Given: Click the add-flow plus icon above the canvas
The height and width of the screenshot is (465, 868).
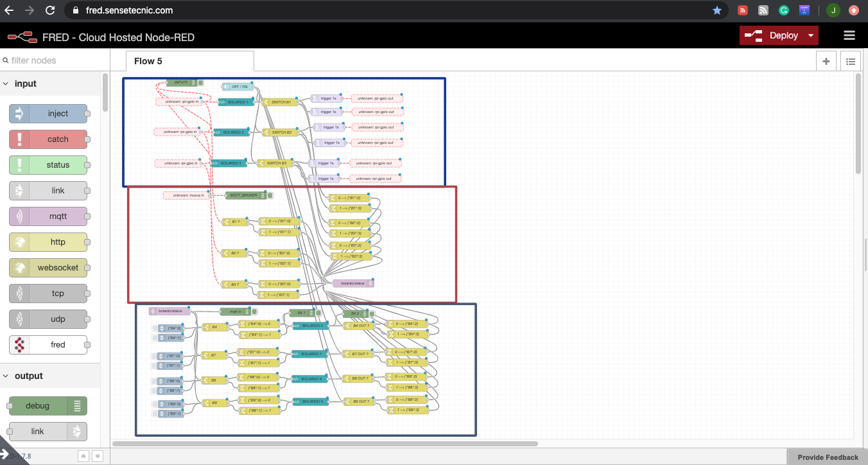Looking at the screenshot, I should (x=826, y=61).
